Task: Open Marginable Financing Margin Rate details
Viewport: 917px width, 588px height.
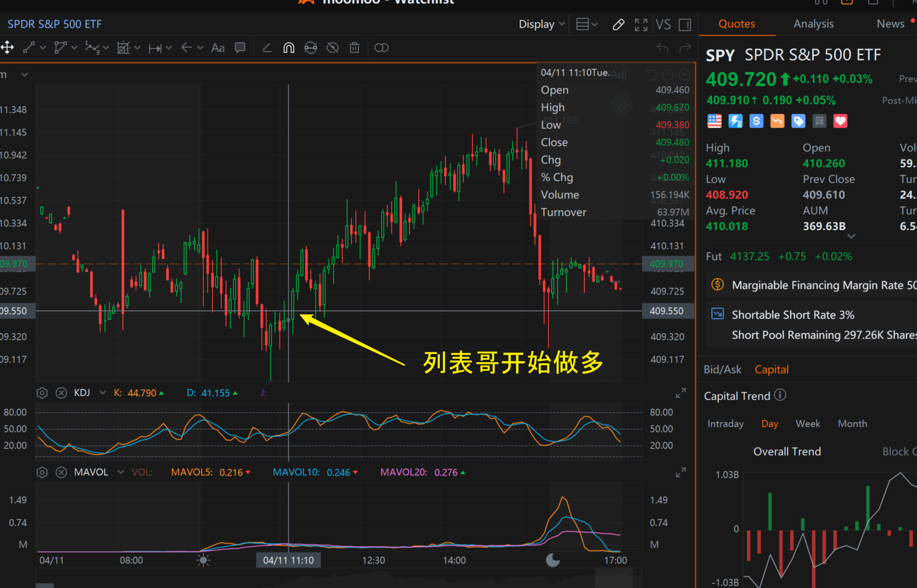Action: 811,285
